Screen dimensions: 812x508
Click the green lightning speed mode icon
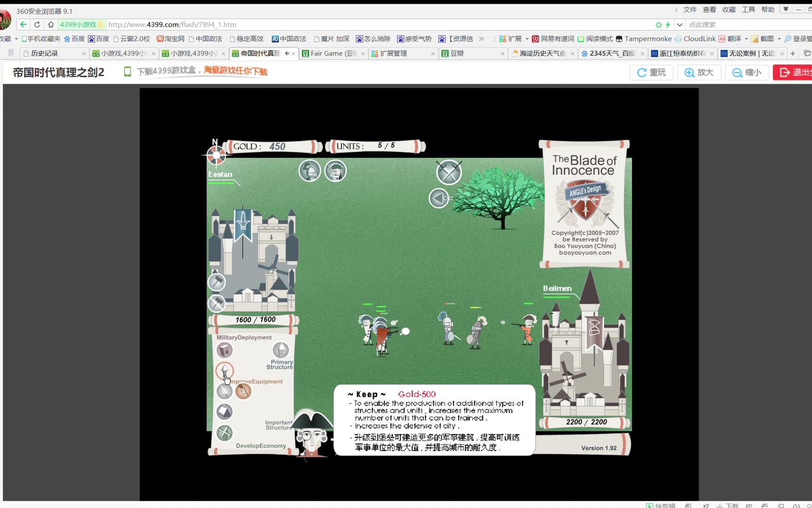(x=668, y=24)
